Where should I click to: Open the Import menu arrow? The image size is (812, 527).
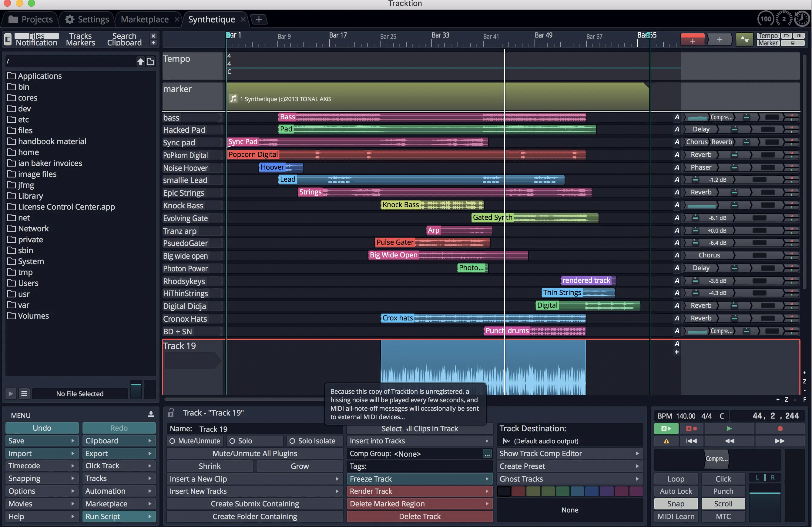click(x=73, y=454)
